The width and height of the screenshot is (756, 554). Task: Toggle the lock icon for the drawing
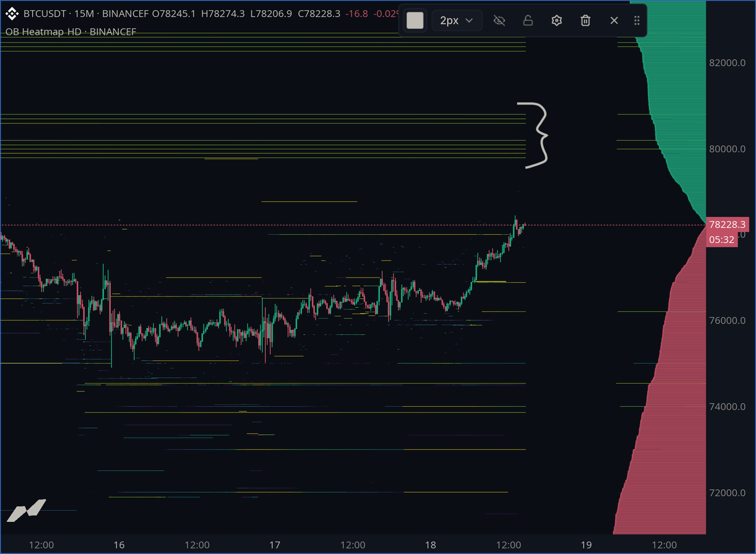point(528,21)
